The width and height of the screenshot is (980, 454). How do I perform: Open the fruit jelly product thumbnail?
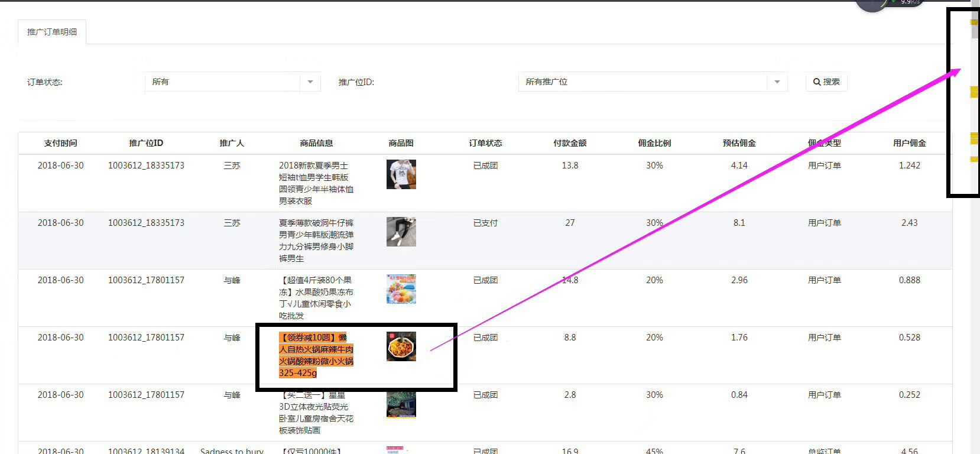point(401,289)
